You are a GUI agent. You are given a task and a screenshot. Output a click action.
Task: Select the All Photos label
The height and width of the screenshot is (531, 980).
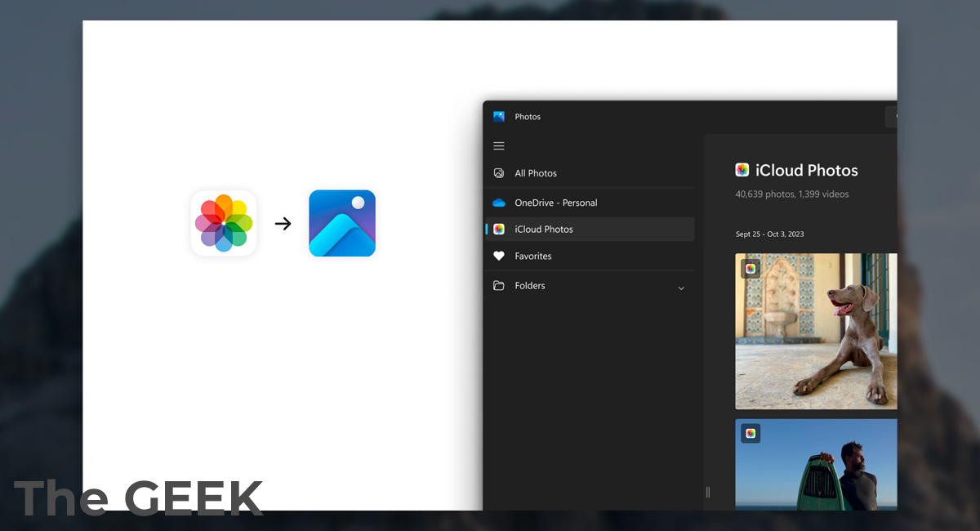pyautogui.click(x=536, y=173)
